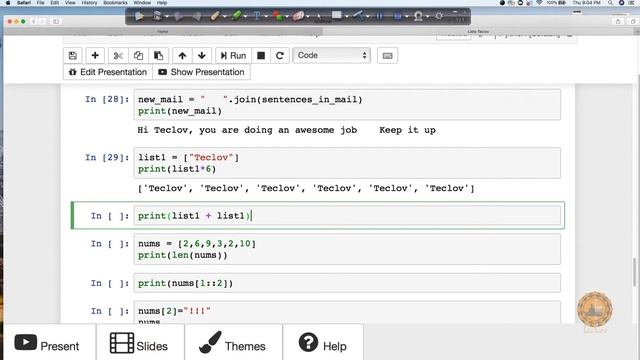Open the cell type dropdown showing Code
Image resolution: width=640 pixels, height=360 pixels.
tap(331, 55)
